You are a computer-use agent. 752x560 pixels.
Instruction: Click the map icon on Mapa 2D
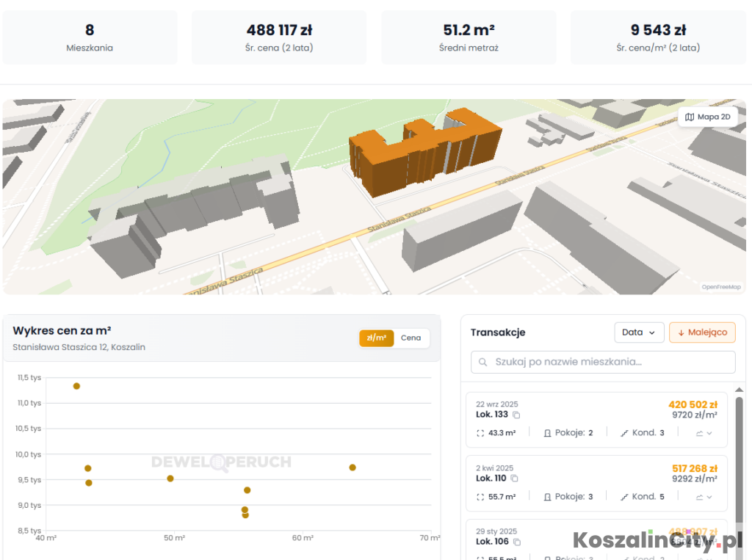(x=689, y=117)
